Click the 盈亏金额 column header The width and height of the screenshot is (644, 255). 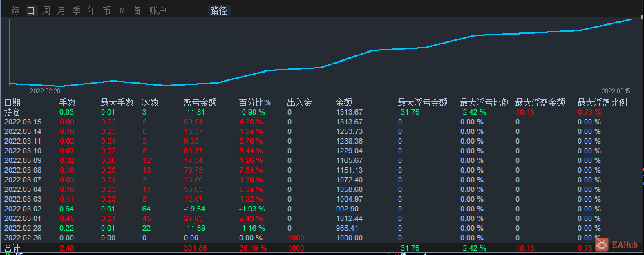[x=200, y=103]
